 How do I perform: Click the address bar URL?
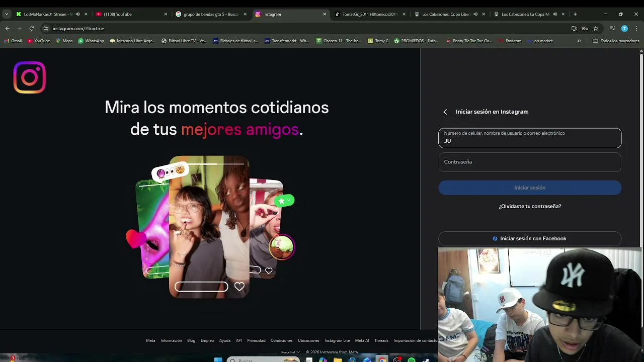click(x=78, y=29)
